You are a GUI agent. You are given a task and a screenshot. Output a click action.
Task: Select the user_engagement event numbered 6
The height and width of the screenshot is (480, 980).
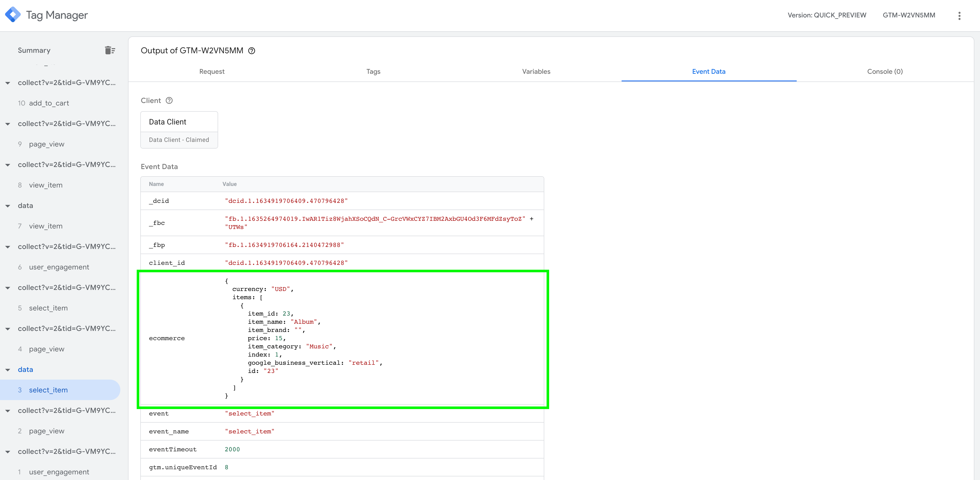[x=59, y=267]
